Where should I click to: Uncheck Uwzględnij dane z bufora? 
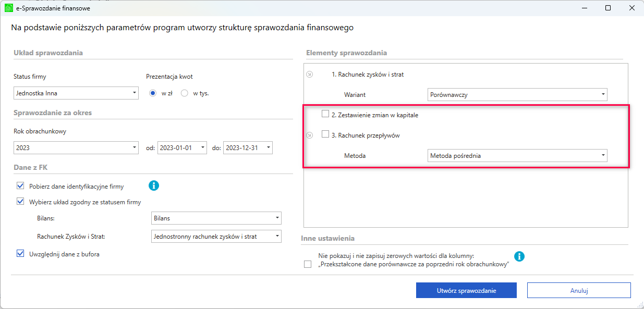click(20, 254)
